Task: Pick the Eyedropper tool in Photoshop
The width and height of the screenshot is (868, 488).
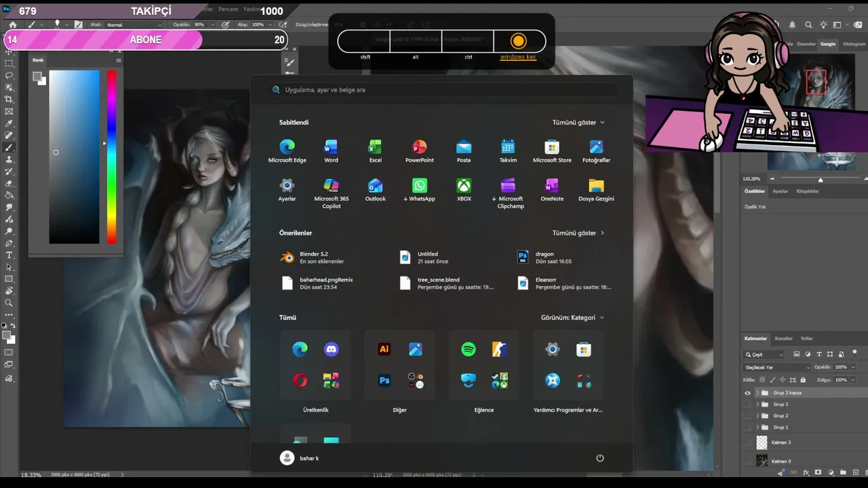Action: (9, 123)
